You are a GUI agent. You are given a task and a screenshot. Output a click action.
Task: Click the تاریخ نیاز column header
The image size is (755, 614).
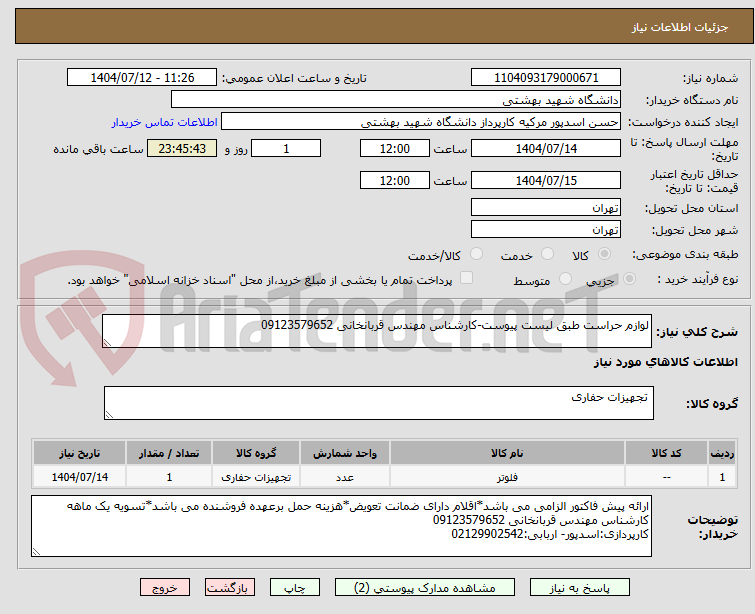pos(79,453)
